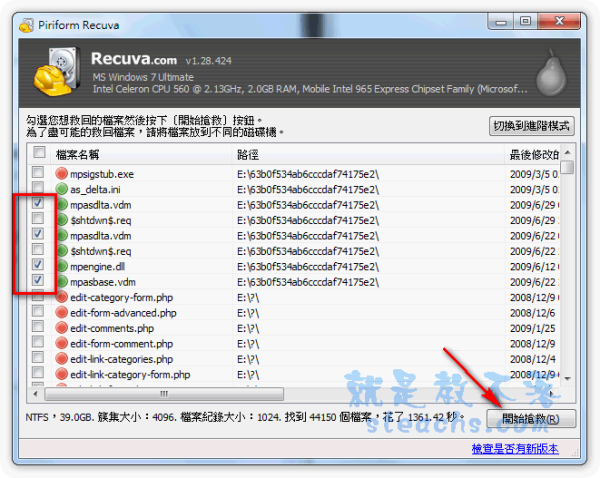Viewport: 600px width, 478px height.
Task: Click date 2009/1/25 cell
Action: tap(532, 328)
